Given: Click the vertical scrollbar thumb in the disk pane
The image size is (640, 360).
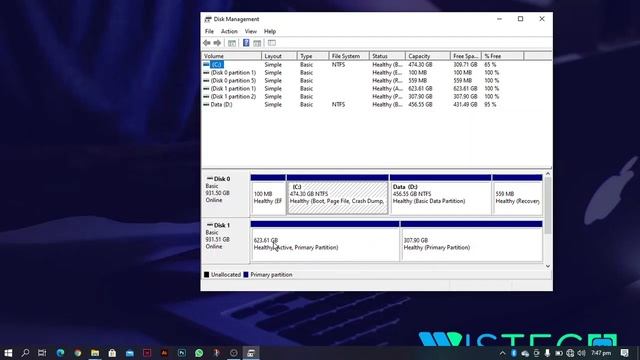Looking at the screenshot, I should 548,206.
